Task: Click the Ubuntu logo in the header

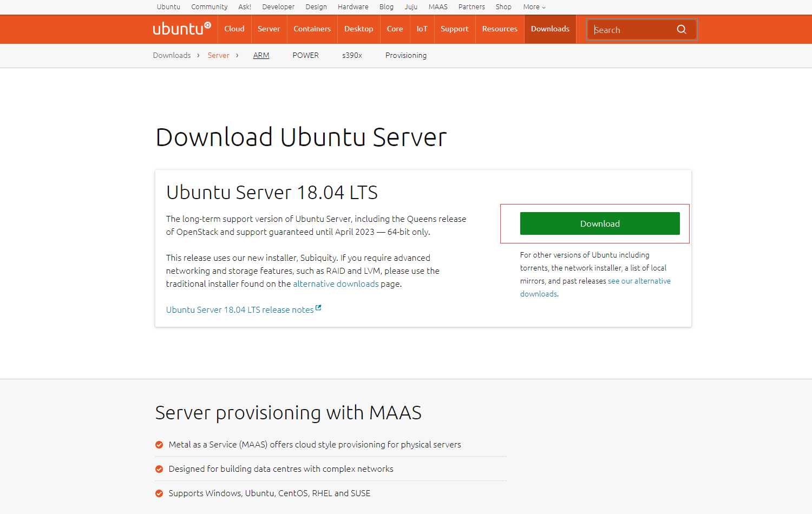Action: [x=182, y=29]
